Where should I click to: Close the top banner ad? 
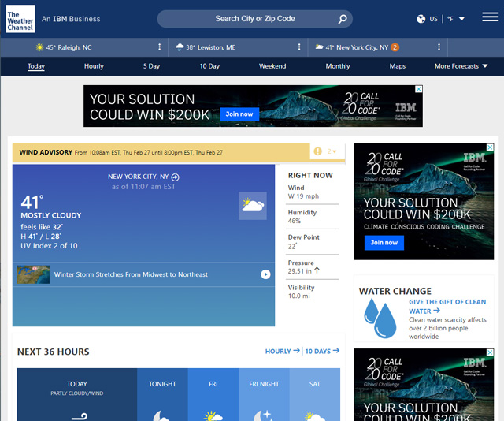[x=418, y=89]
